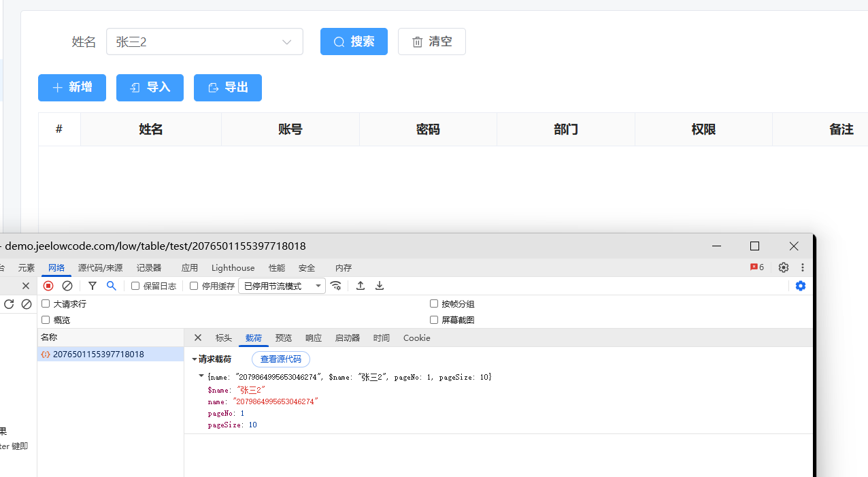Open the Lighthouse tab
Screen dimensions: 868x477
click(x=233, y=267)
